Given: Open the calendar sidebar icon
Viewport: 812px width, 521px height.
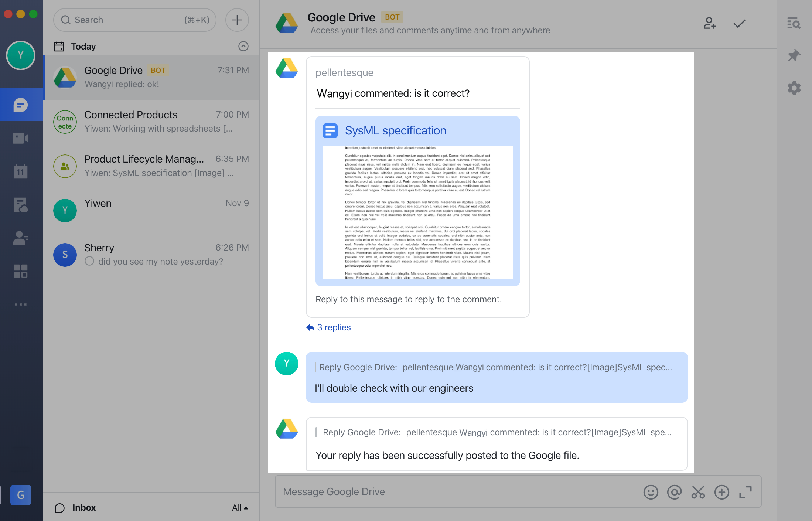Looking at the screenshot, I should [x=21, y=171].
